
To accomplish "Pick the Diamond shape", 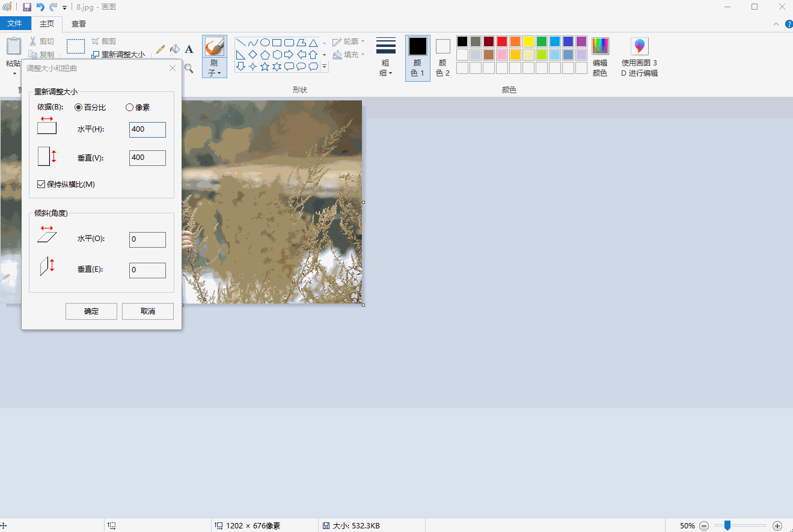I will tap(253, 55).
